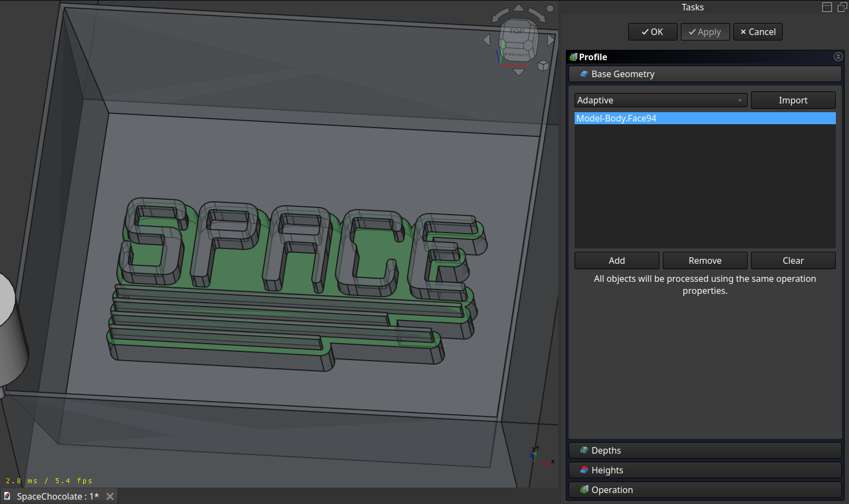Click the round dot beside navigation cube

coord(550,9)
